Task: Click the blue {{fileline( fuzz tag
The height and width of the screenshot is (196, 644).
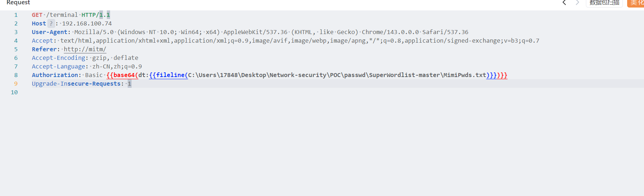Action: coord(169,75)
